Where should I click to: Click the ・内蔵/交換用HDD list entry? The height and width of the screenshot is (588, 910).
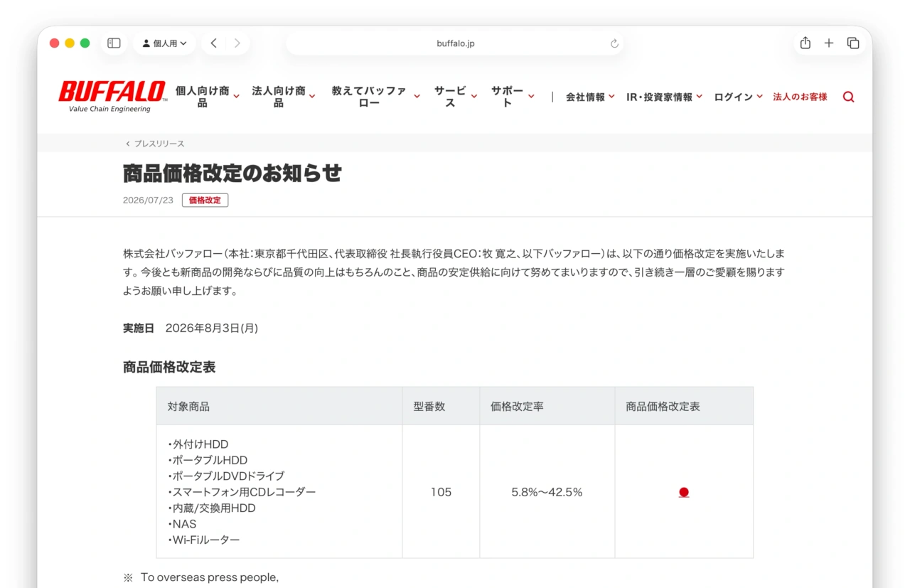pyautogui.click(x=212, y=508)
